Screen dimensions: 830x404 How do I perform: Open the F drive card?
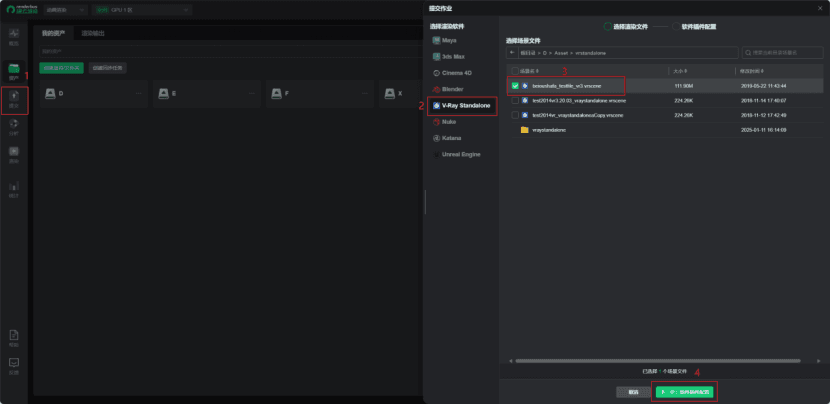[x=320, y=94]
